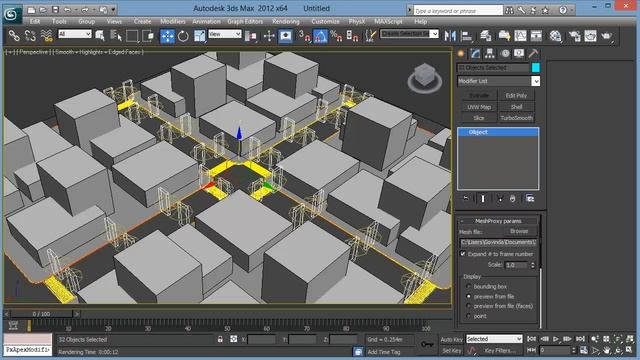Click the TurboSmooth modifier button
Viewport: 640px width, 360px height.
pyautogui.click(x=516, y=118)
